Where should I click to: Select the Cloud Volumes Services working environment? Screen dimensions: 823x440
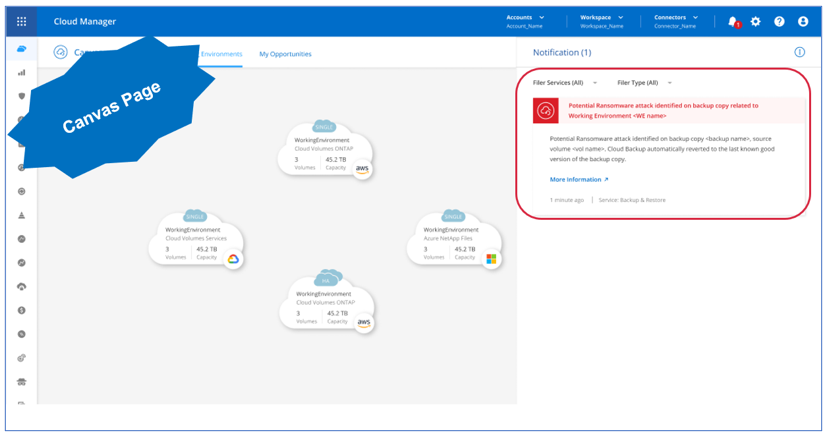click(196, 241)
